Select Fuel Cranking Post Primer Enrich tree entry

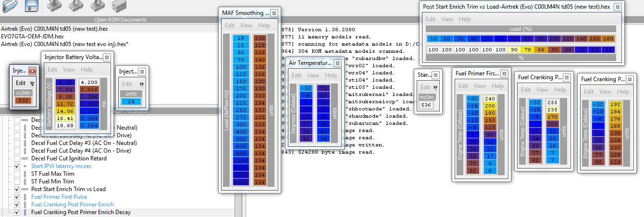(x=72, y=205)
